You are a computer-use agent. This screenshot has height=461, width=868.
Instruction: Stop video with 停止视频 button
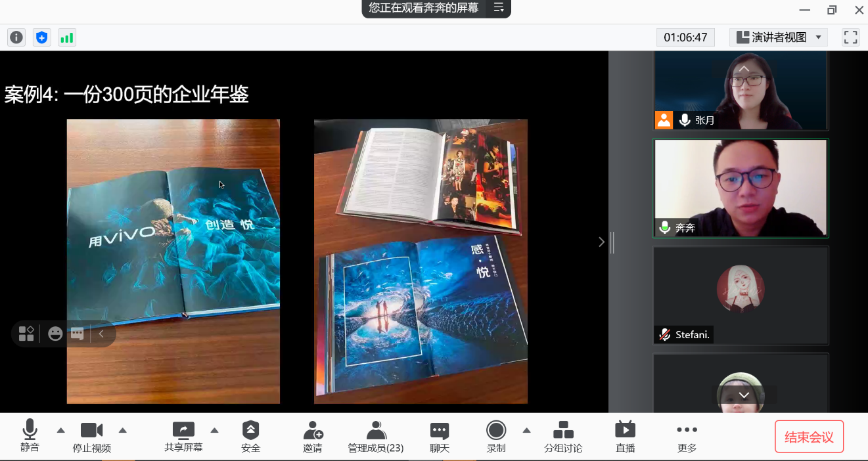tap(91, 437)
